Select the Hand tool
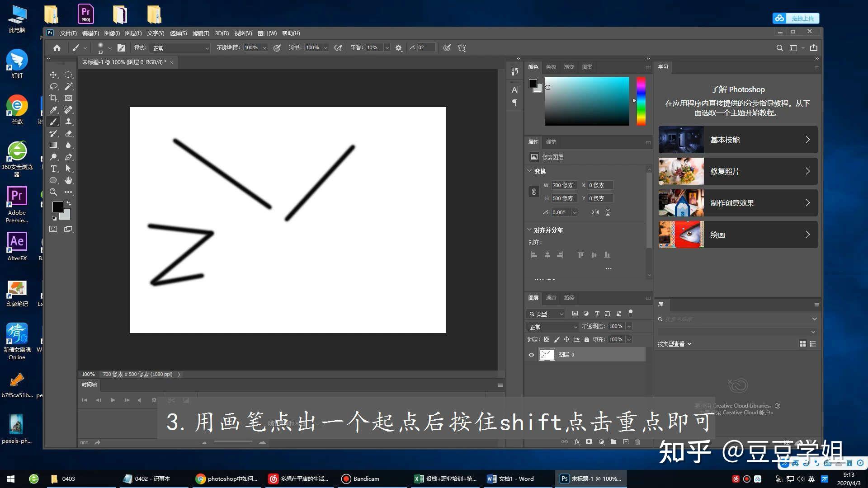868x488 pixels. click(x=68, y=180)
